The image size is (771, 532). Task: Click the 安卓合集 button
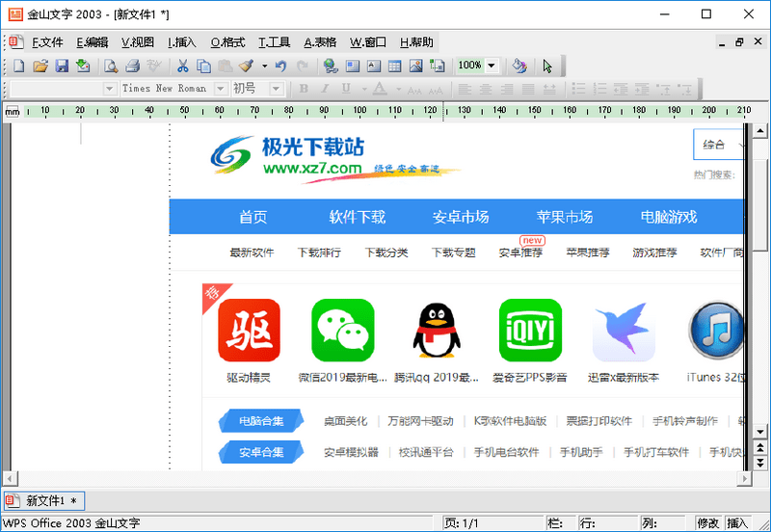(261, 452)
